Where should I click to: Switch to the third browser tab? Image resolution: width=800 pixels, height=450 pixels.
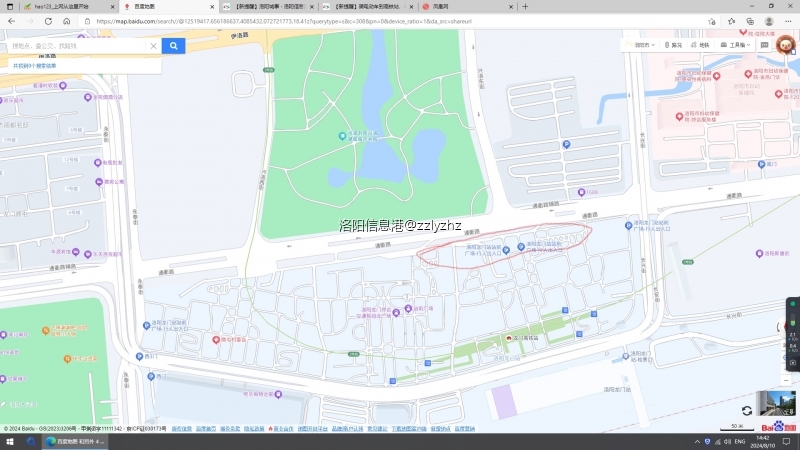pyautogui.click(x=268, y=7)
